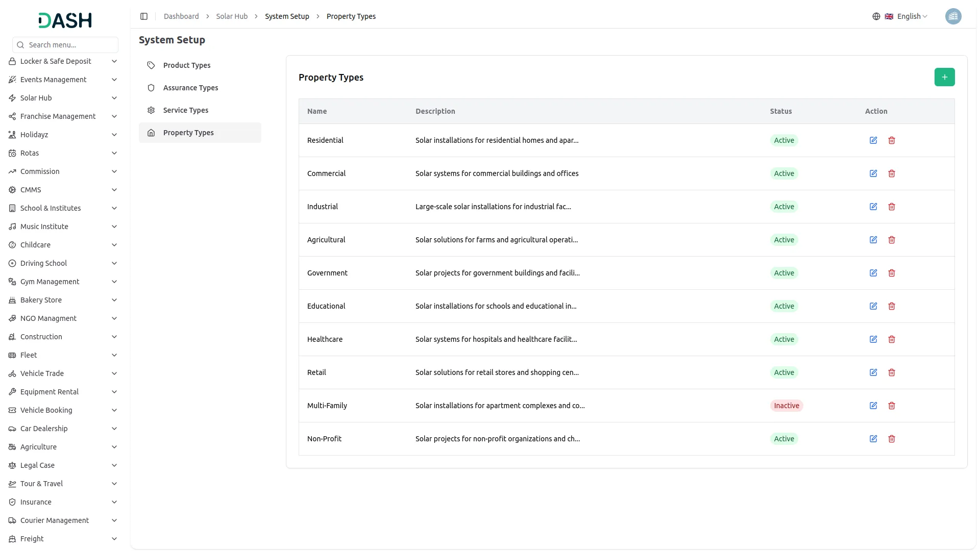Go to Dashboard breadcrumb link
Viewport: 980px width, 551px height.
(181, 16)
